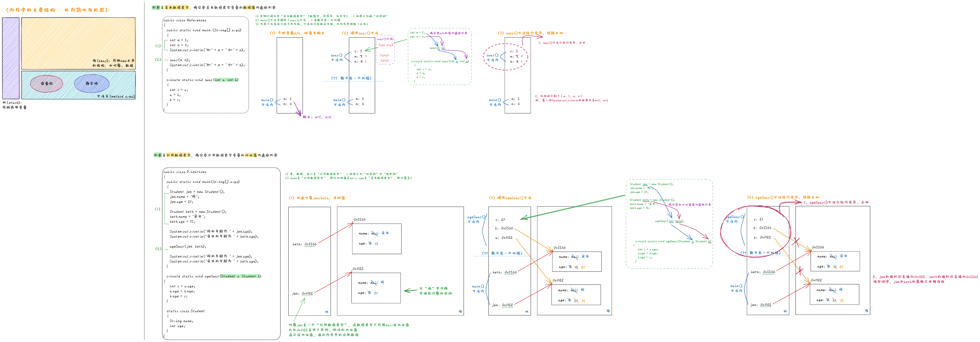Click highlighted Student a, Student b in Primitives box
This screenshot has height=342, width=980.
(x=240, y=276)
